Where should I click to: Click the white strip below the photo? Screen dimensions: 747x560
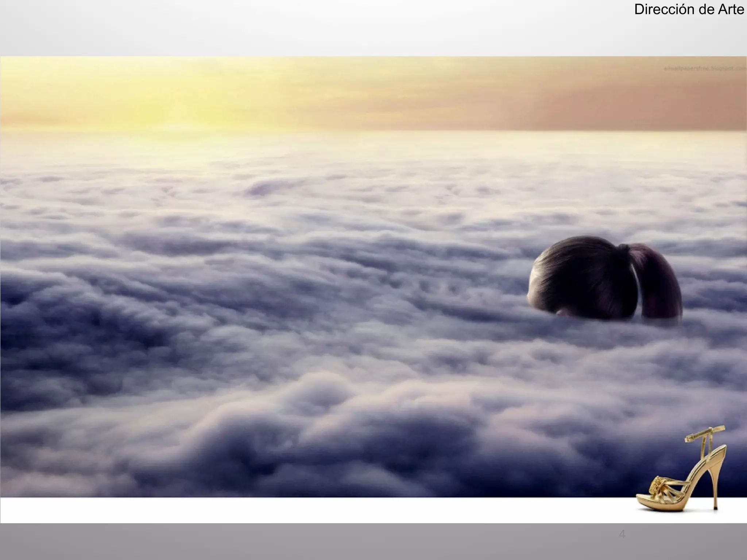[x=292, y=510]
